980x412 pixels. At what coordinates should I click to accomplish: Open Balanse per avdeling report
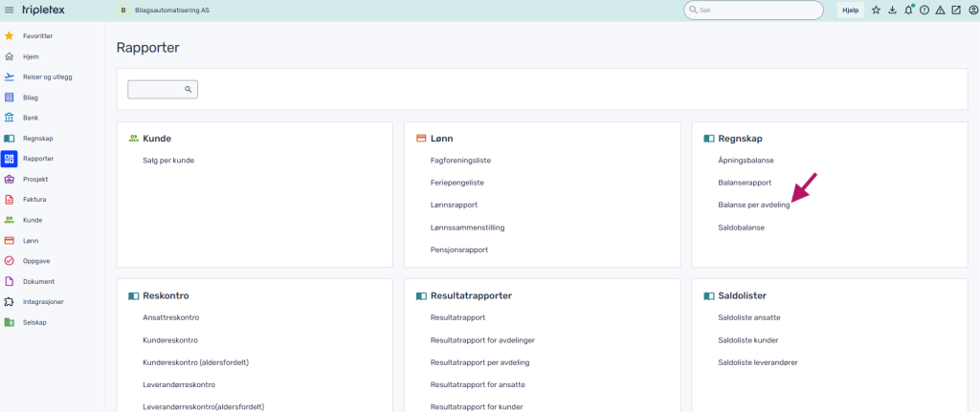tap(754, 206)
